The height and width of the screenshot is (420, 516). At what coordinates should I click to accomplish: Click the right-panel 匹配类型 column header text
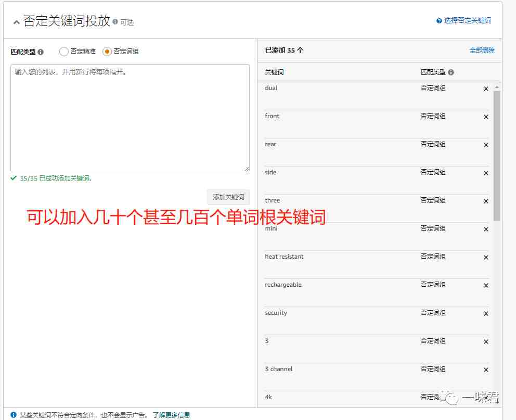433,72
